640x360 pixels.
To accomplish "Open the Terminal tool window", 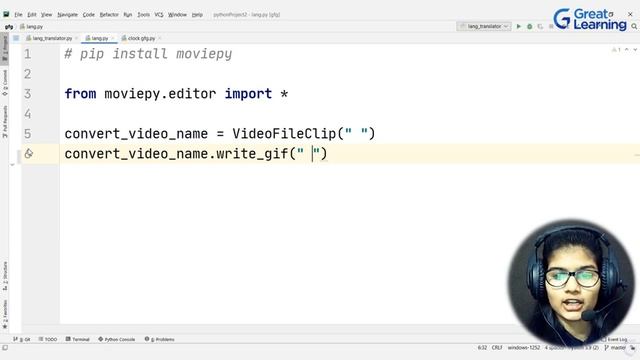I will coord(78,339).
